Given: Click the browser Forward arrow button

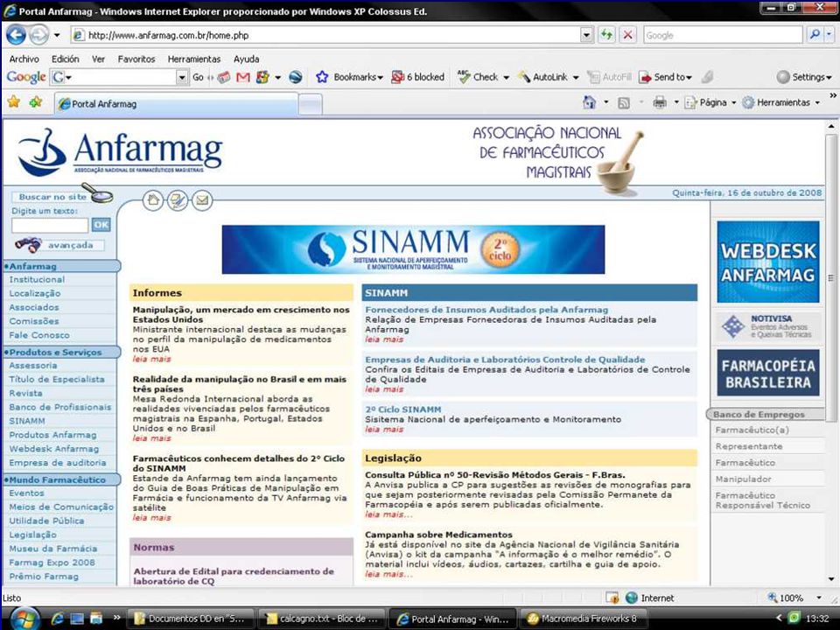Looking at the screenshot, I should point(38,35).
